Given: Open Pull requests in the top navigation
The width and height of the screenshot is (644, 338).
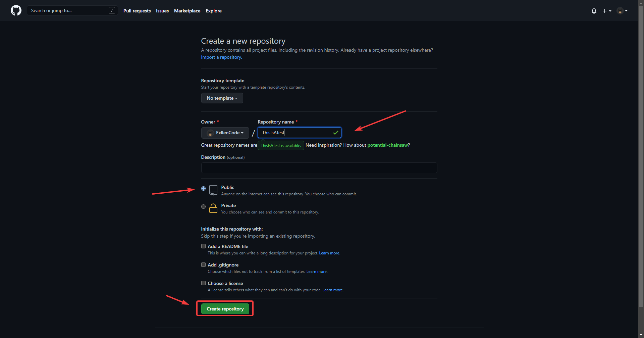Looking at the screenshot, I should (x=137, y=11).
